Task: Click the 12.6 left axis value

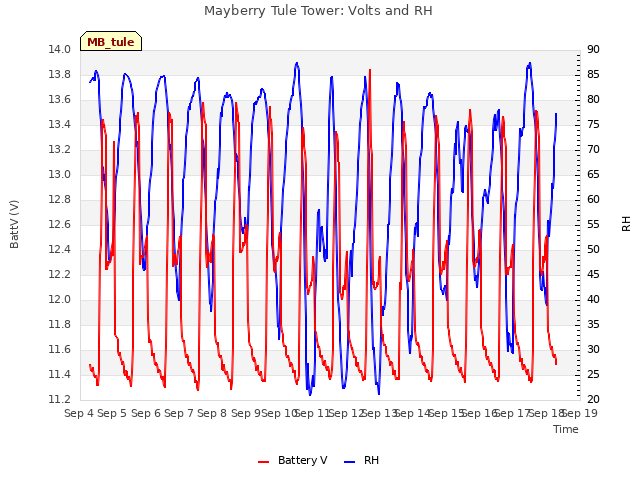Action: click(x=59, y=224)
